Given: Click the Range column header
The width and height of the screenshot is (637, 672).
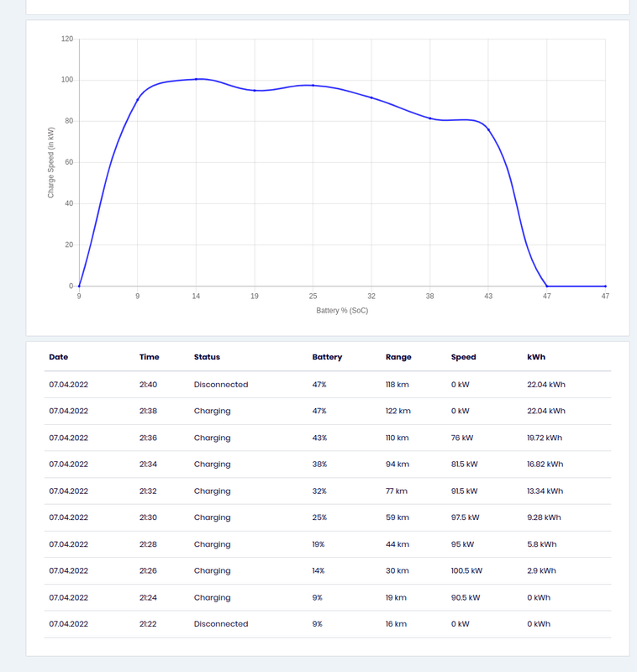Looking at the screenshot, I should pyautogui.click(x=398, y=357).
